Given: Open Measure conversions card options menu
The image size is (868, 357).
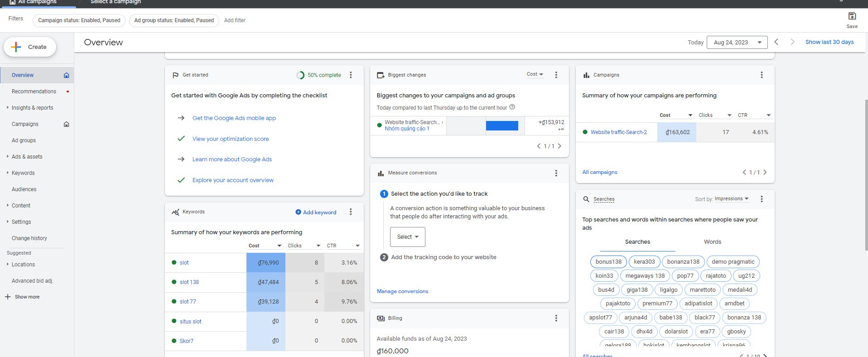Looking at the screenshot, I should coord(556,173).
